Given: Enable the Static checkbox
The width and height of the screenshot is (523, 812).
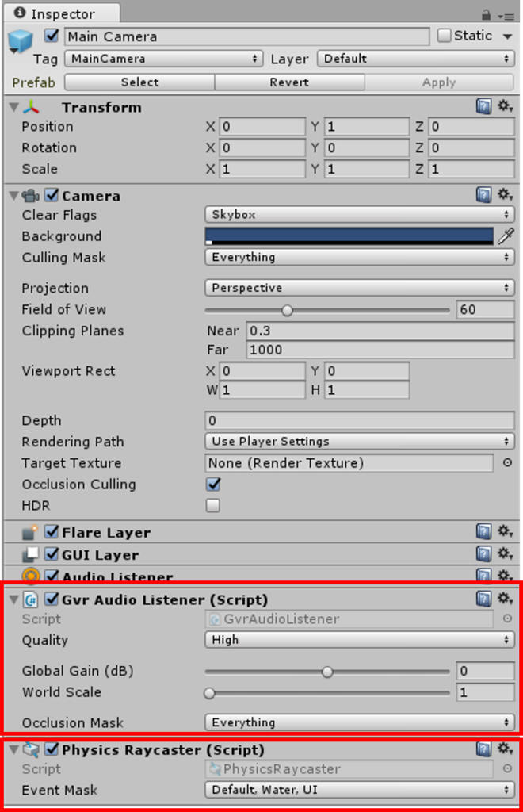Looking at the screenshot, I should tap(444, 36).
